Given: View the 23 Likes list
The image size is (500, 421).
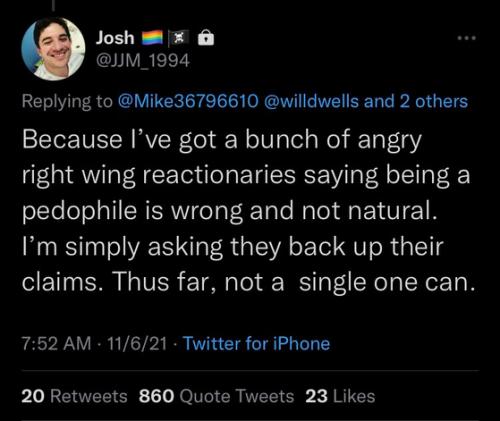Looking at the screenshot, I should tap(340, 396).
